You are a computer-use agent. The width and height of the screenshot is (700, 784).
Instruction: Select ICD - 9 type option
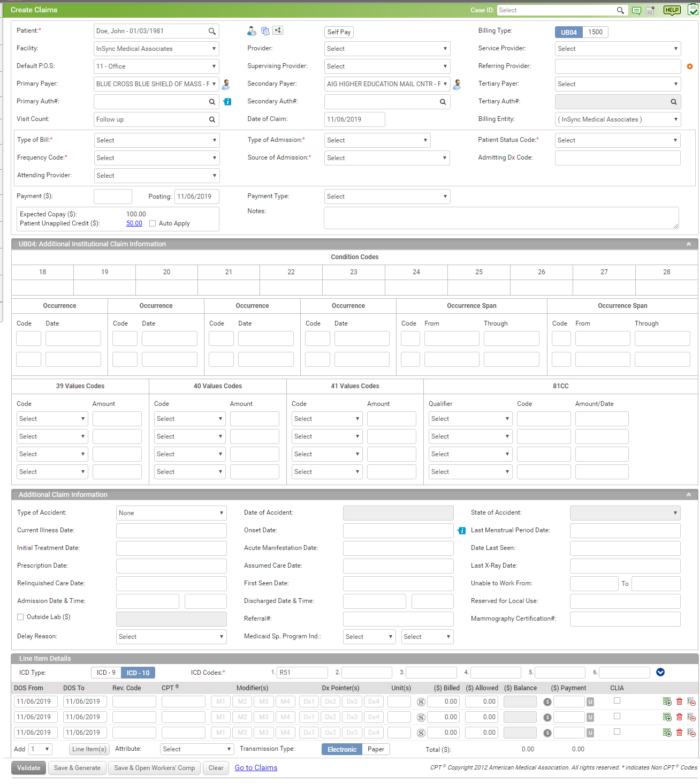tap(106, 673)
